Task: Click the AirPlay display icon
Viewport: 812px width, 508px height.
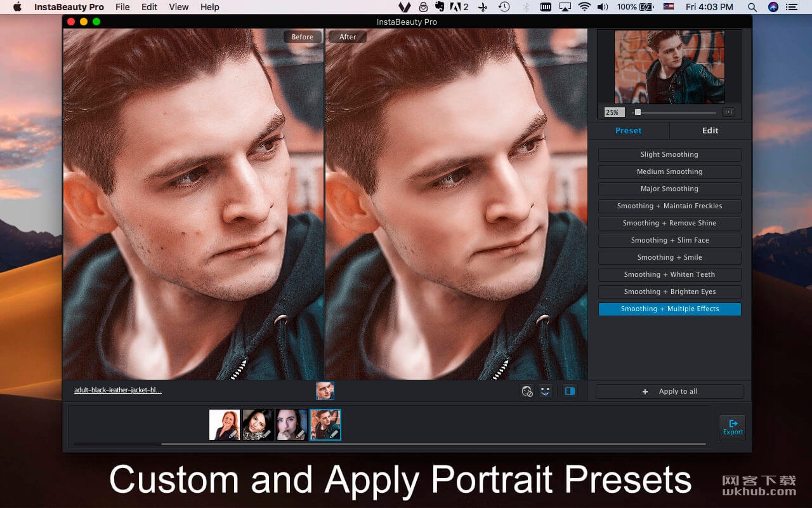Action: point(565,7)
